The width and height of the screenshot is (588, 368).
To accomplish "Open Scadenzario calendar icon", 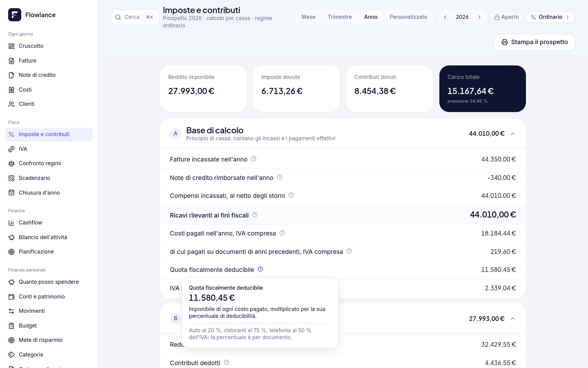I will click(x=11, y=178).
